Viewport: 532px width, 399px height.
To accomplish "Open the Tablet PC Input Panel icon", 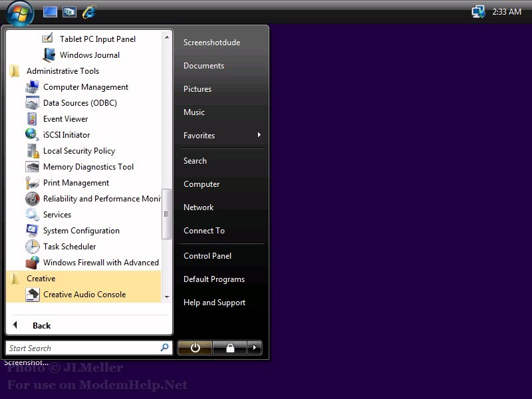I will [x=47, y=39].
